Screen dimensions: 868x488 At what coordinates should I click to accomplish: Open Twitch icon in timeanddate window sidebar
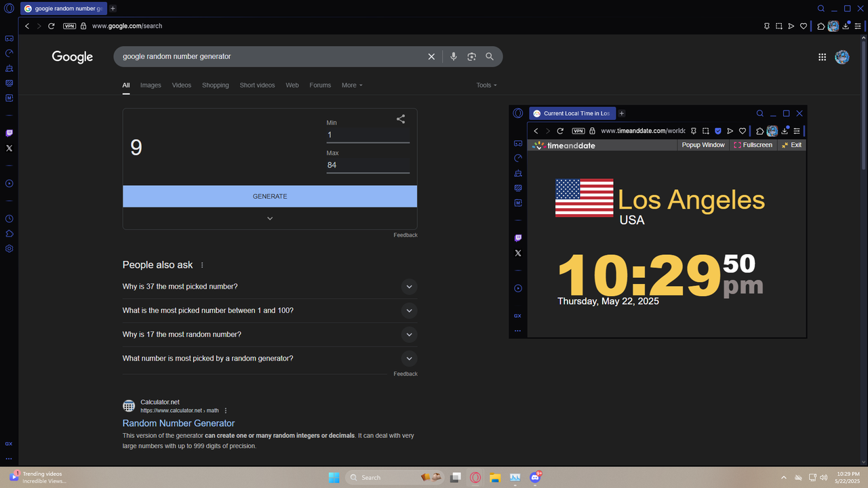click(518, 238)
